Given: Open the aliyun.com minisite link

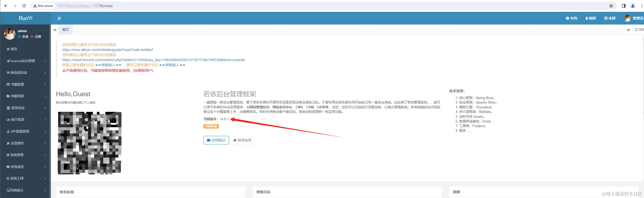Looking at the screenshot, I should tap(108, 50).
